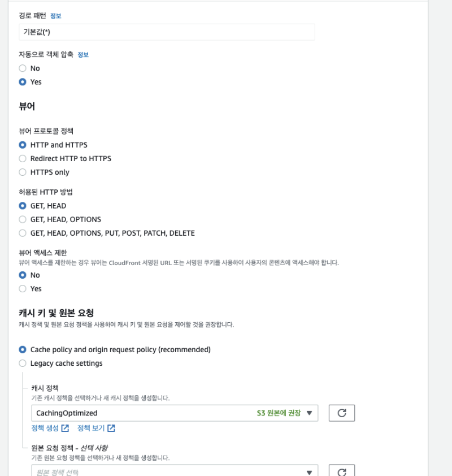The width and height of the screenshot is (452, 476).
Task: Choose HTTPS only viewer protocol policy
Action: pyautogui.click(x=23, y=172)
